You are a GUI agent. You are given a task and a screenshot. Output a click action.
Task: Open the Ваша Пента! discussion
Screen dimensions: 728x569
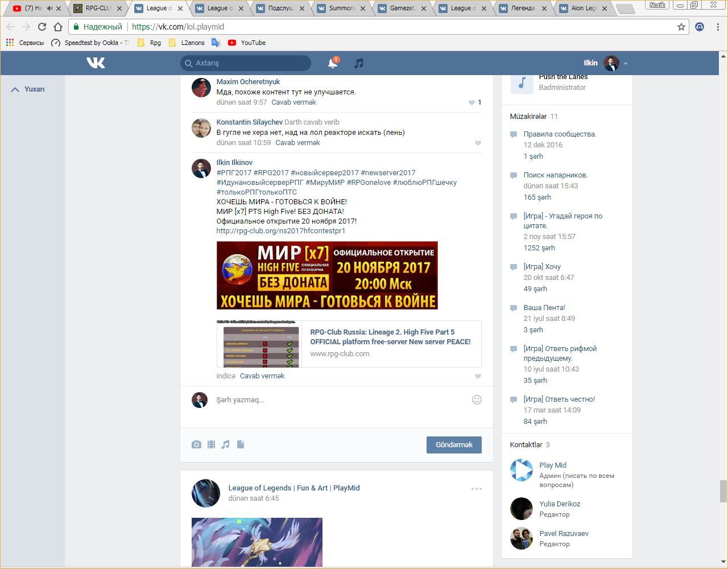pos(544,308)
